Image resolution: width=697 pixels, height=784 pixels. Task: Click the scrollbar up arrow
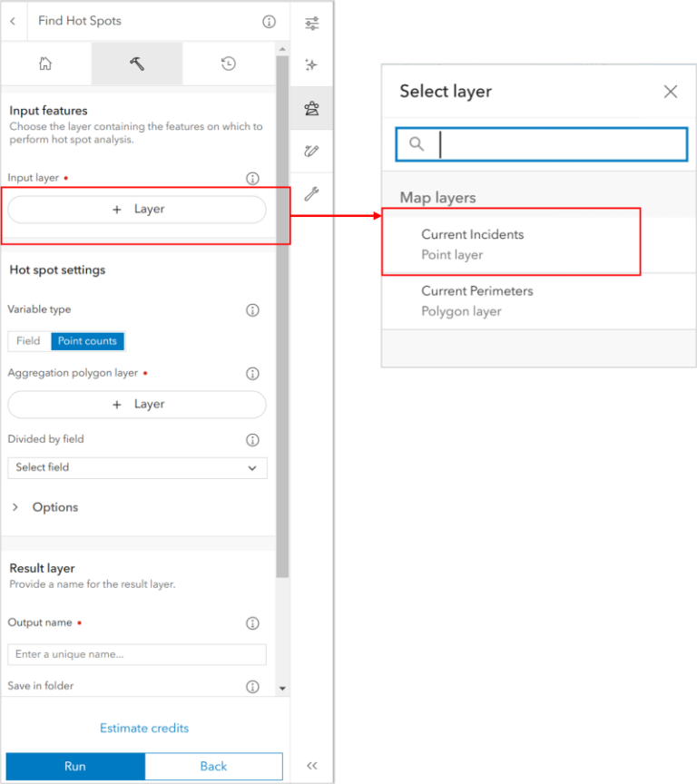(282, 49)
